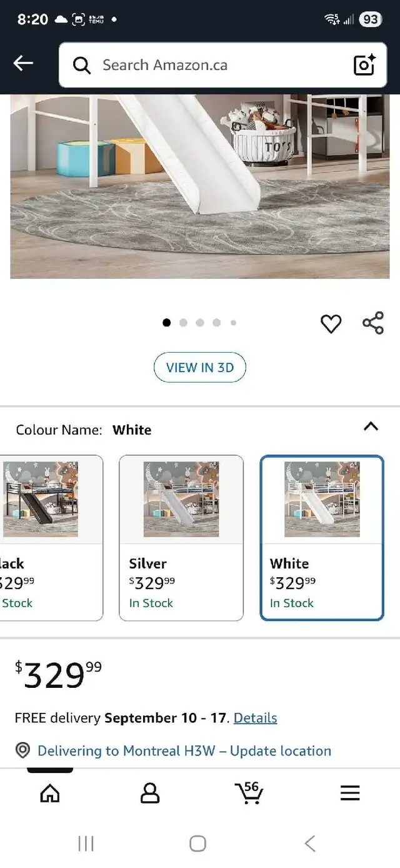Screen dimensions: 400x868
Task: Tap the back arrow icon
Action: click(x=23, y=63)
